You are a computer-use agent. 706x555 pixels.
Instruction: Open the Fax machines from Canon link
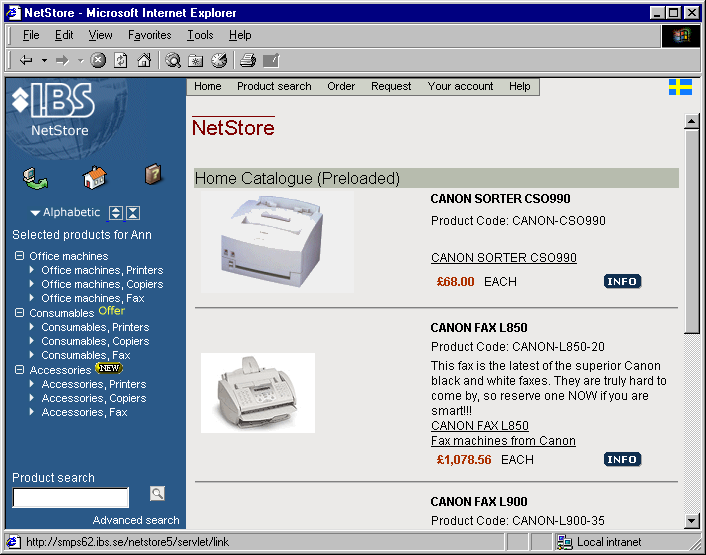point(503,441)
